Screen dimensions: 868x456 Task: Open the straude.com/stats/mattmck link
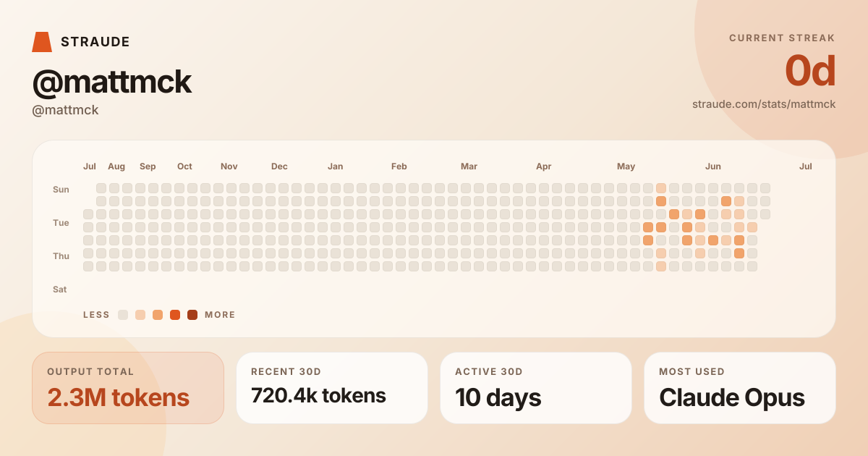pyautogui.click(x=764, y=104)
